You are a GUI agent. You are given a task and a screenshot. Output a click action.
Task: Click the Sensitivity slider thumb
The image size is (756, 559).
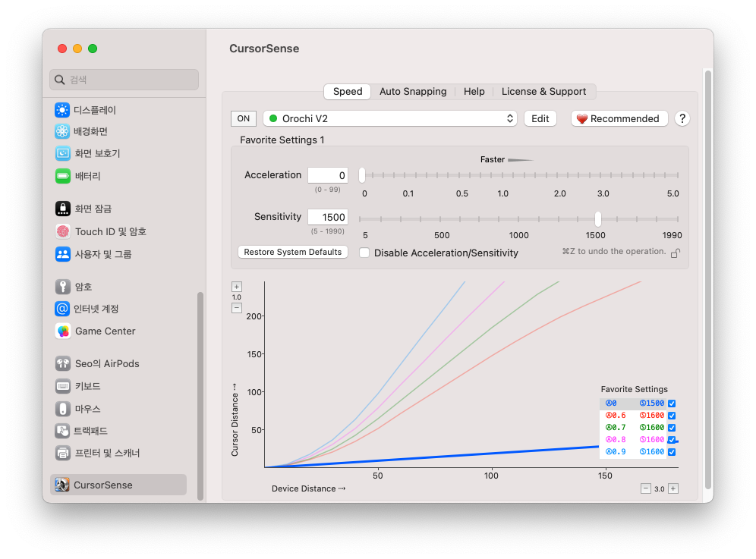tap(598, 218)
